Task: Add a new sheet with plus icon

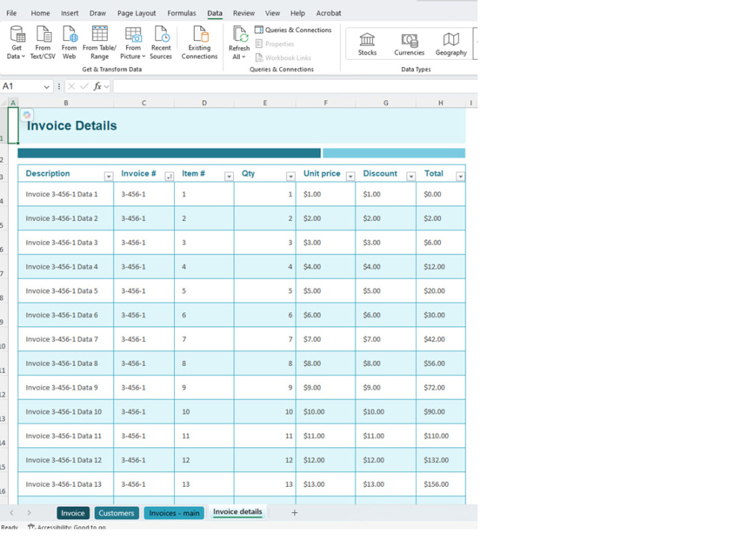Action: [x=294, y=512]
